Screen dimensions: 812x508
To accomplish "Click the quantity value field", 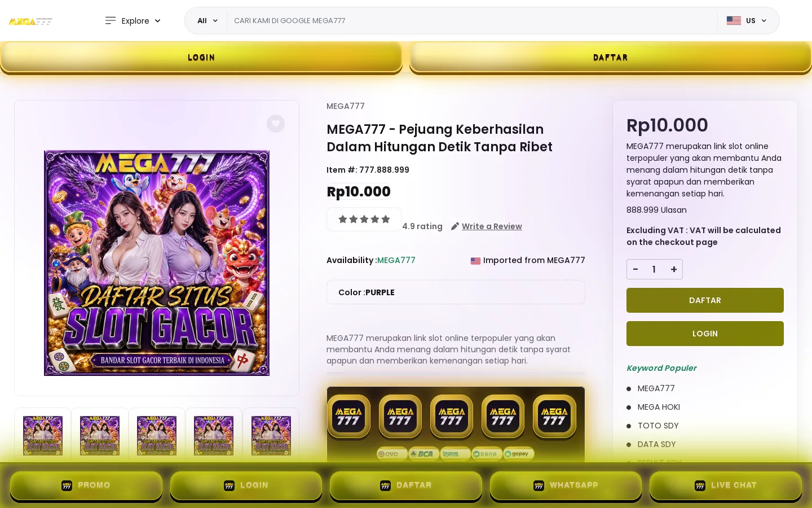I will tap(654, 269).
